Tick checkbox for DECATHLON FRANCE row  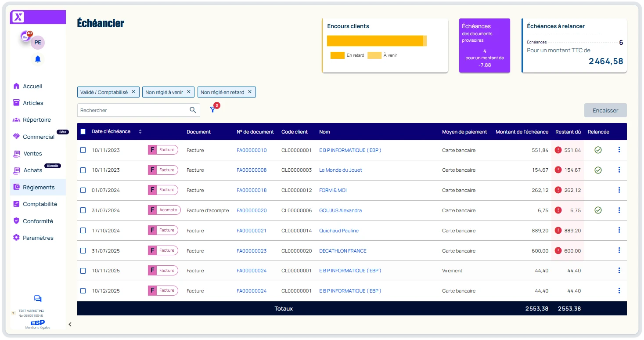click(x=83, y=251)
